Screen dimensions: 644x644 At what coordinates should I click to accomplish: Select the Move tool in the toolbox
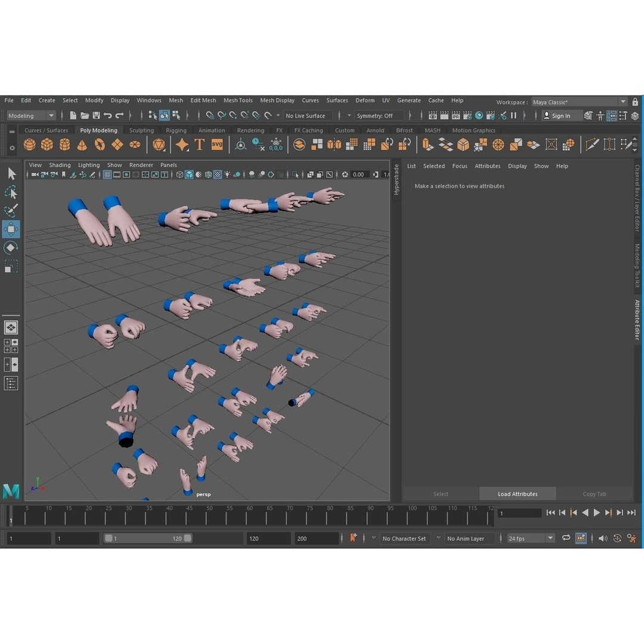click(x=10, y=228)
